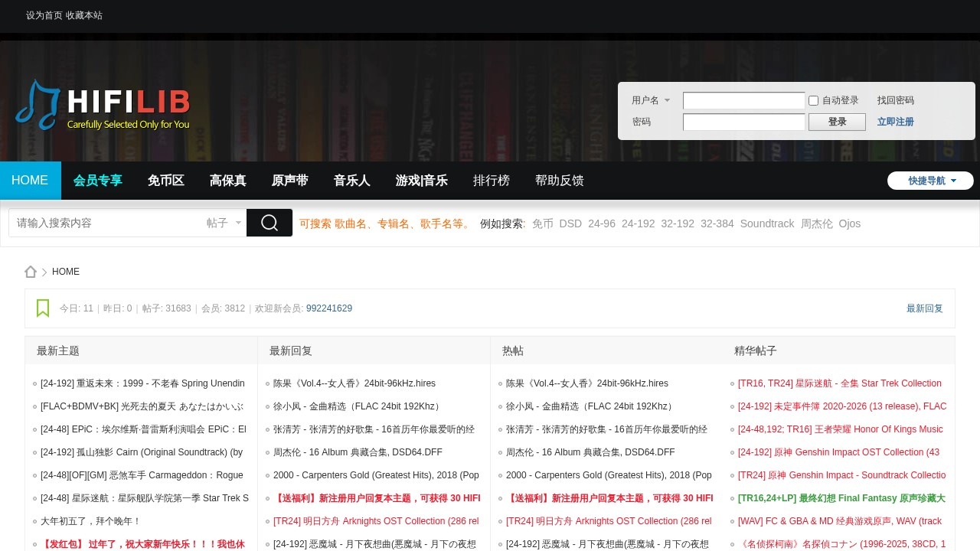The height and width of the screenshot is (551, 980).
Task: Open the 高保真 navigation tab
Action: (x=228, y=181)
